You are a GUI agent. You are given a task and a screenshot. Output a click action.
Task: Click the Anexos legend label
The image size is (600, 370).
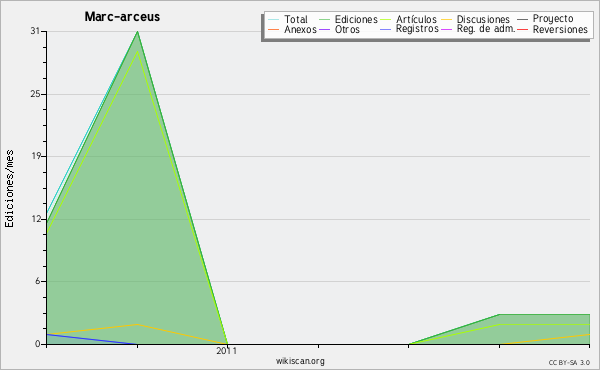coord(300,29)
